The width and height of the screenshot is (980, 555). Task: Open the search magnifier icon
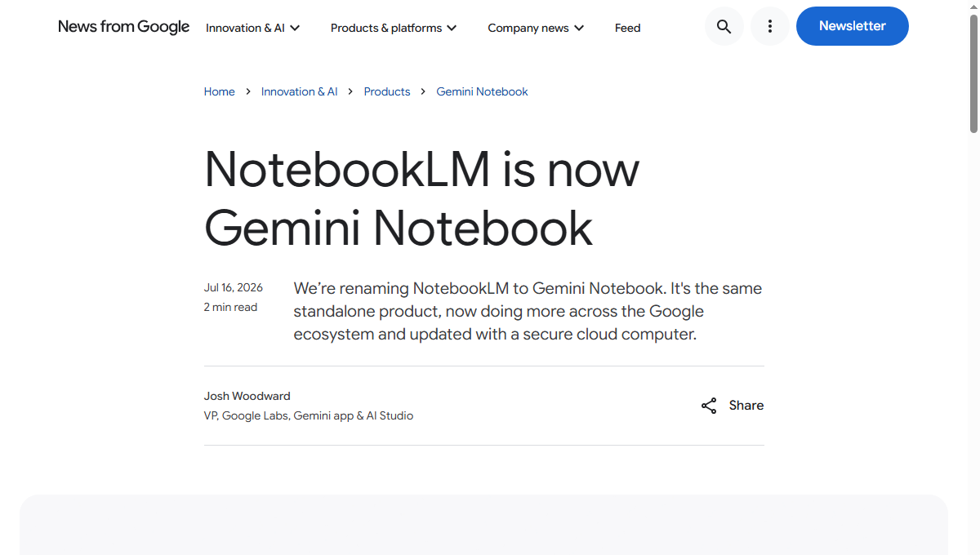(724, 26)
